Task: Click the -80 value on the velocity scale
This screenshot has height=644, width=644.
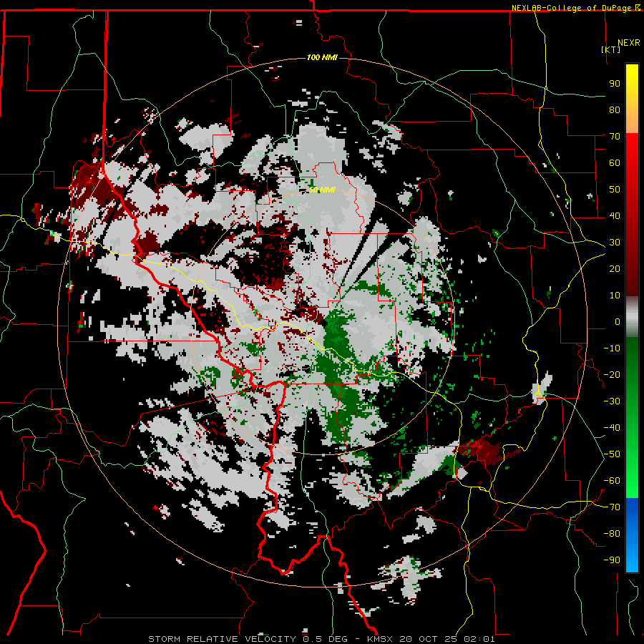Action: click(x=612, y=534)
